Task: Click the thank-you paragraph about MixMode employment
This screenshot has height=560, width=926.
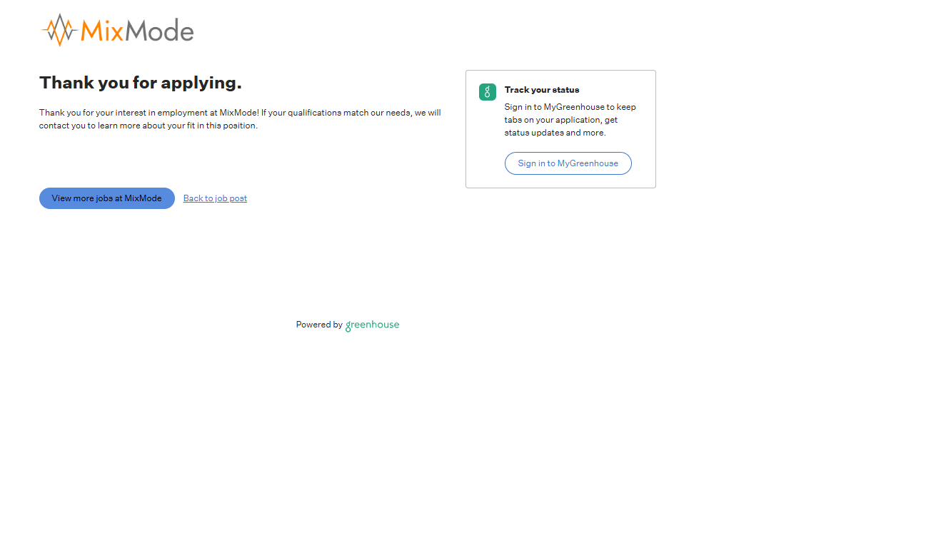Action: (x=240, y=119)
